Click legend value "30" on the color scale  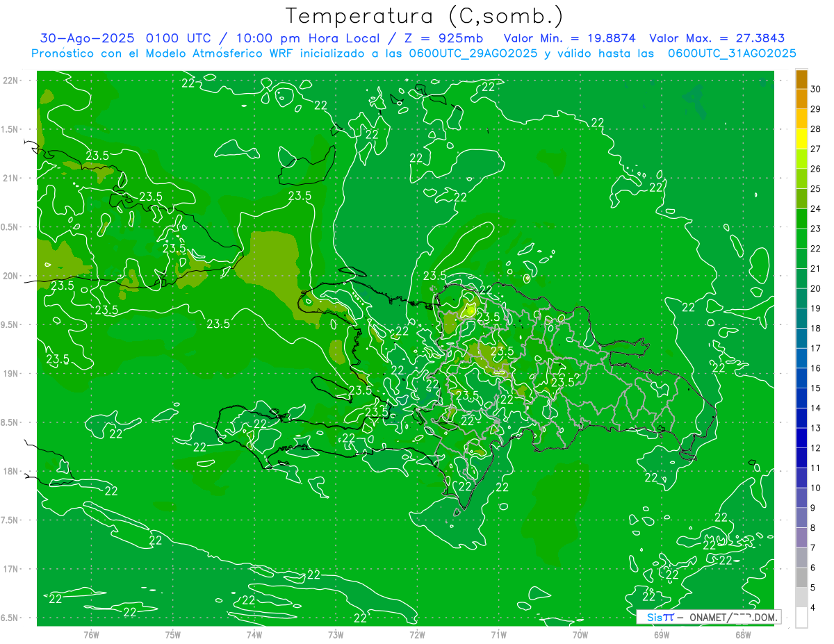(x=816, y=89)
